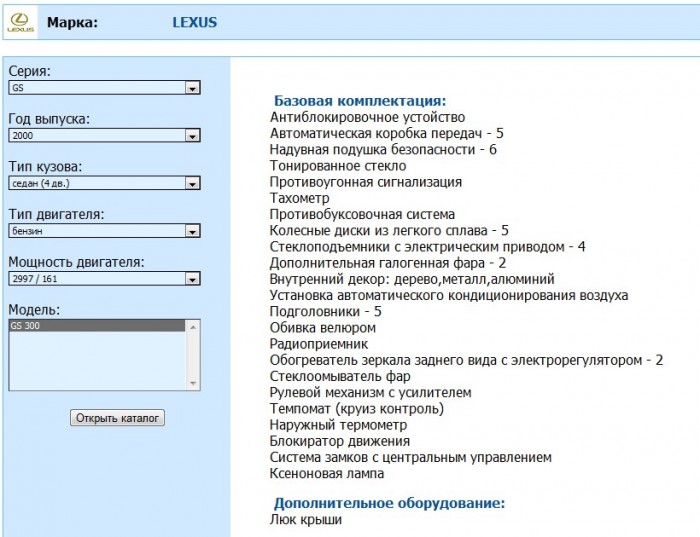Click the Мощность двигателя: label
The width and height of the screenshot is (700, 537).
pyautogui.click(x=76, y=262)
